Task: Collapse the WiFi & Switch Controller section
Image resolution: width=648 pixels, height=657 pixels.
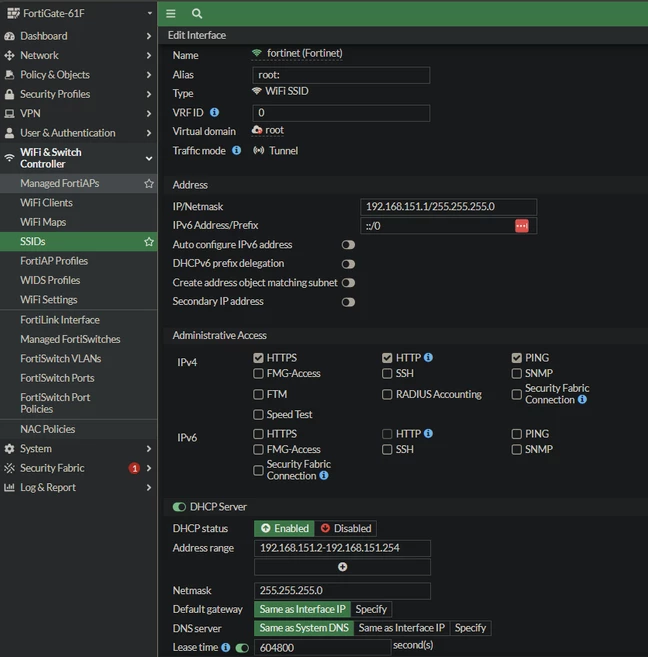Action: (x=149, y=158)
